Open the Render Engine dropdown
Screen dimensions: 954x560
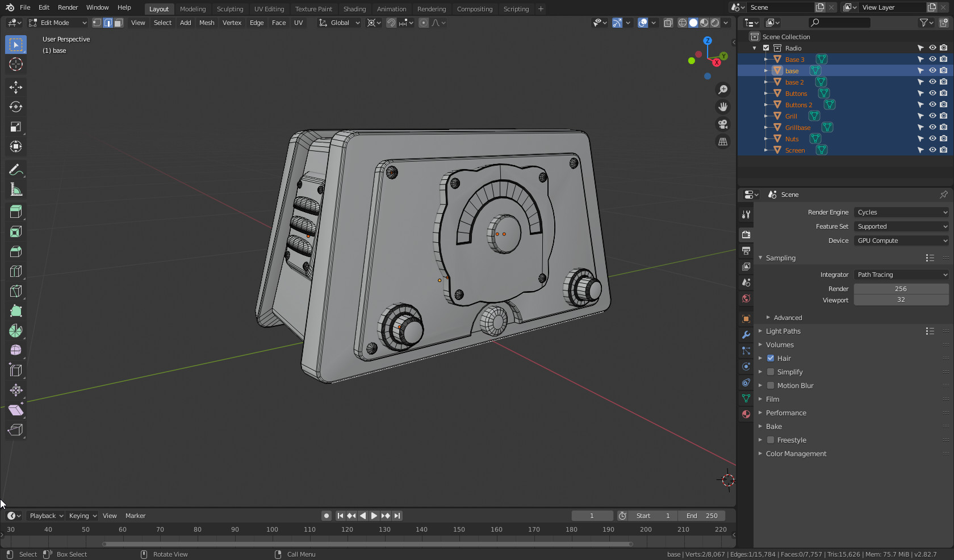pyautogui.click(x=901, y=212)
